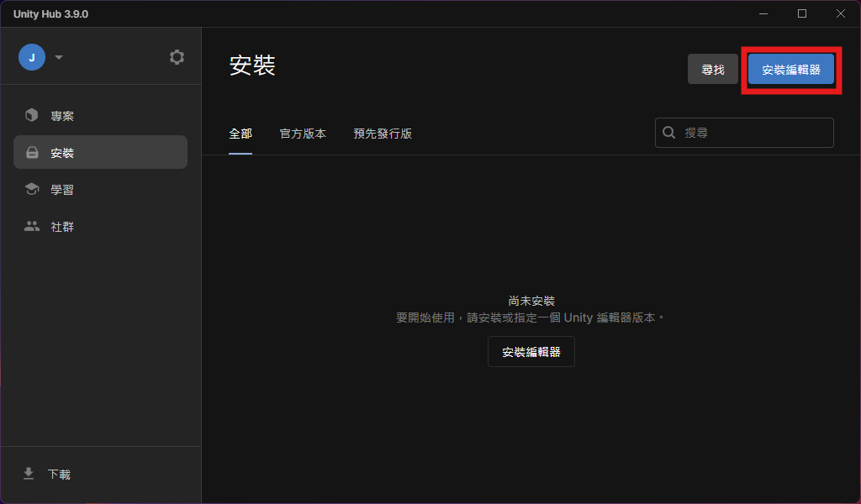Go to the 學習 section

pos(101,189)
